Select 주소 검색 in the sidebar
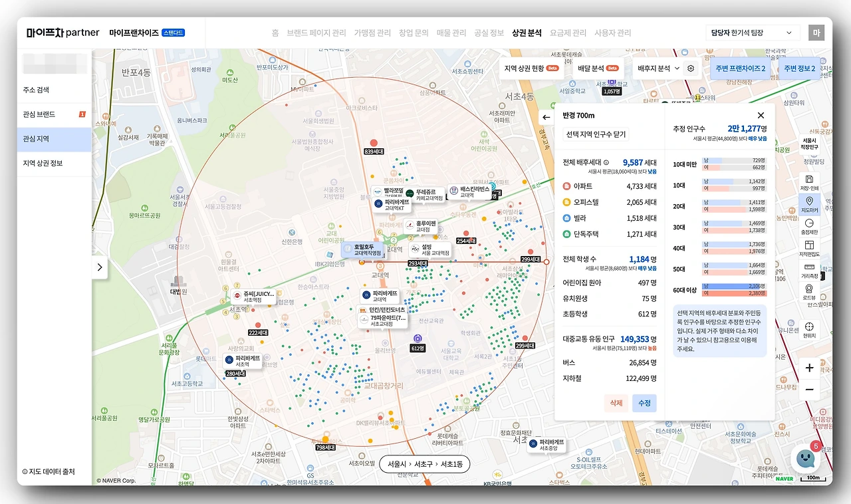Screen dimensions: 851x504 coord(55,90)
